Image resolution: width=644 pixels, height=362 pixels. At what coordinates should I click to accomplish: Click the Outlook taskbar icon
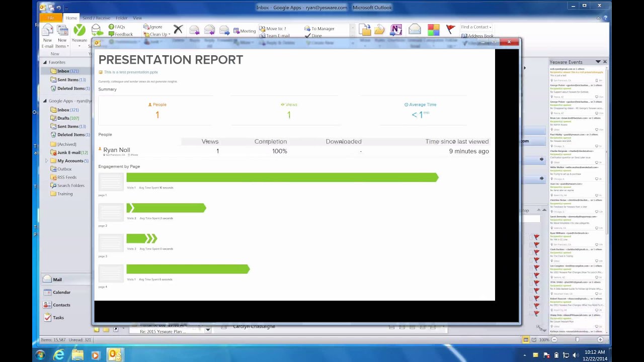pyautogui.click(x=114, y=355)
